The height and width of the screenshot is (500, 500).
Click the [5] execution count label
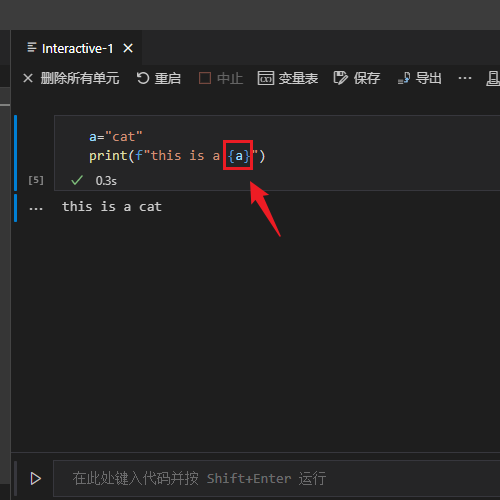36,180
